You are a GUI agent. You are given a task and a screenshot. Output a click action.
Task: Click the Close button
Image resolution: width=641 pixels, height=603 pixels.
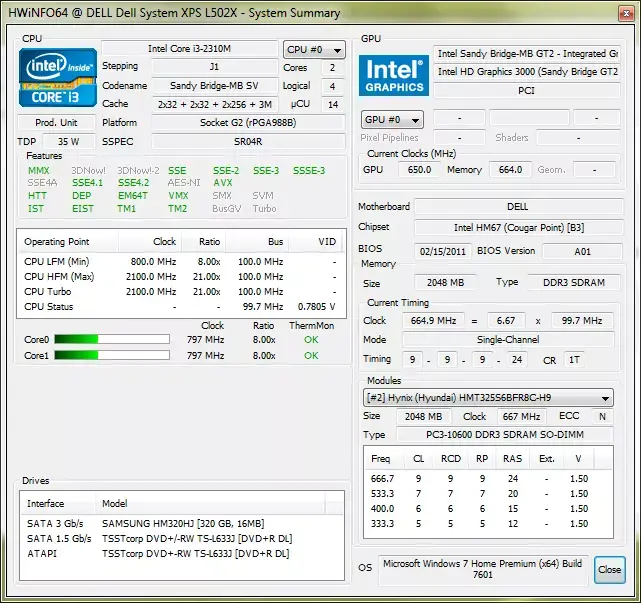[x=610, y=569]
